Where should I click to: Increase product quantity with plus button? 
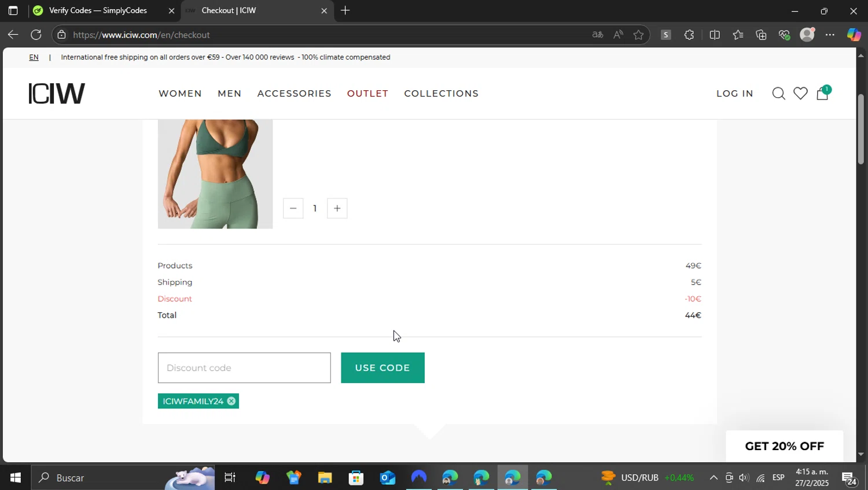click(337, 208)
